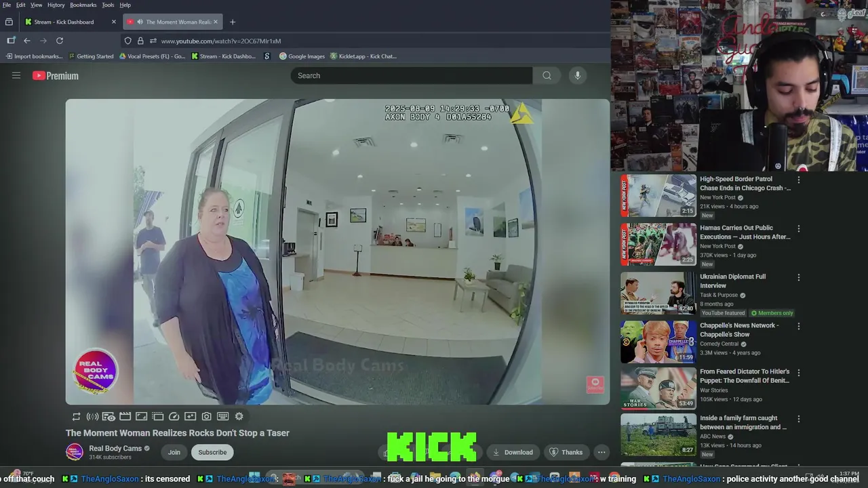Reload the current page
Screen dimensions: 868x488
[60, 41]
